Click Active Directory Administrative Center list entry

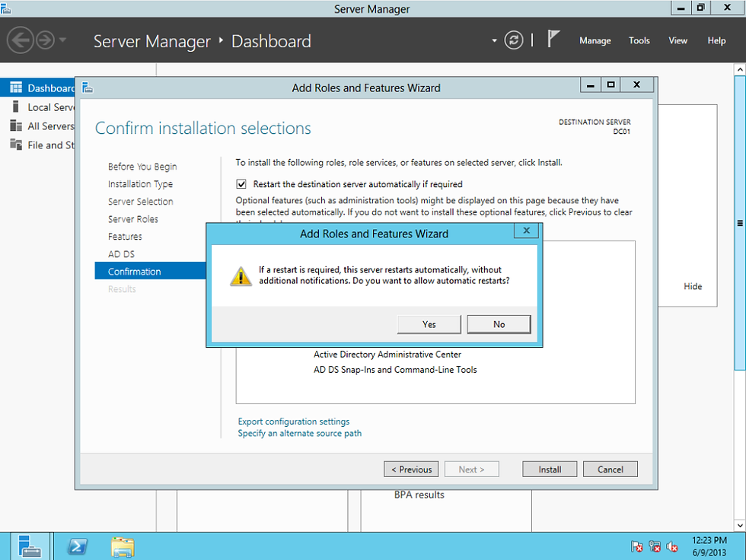(x=387, y=354)
